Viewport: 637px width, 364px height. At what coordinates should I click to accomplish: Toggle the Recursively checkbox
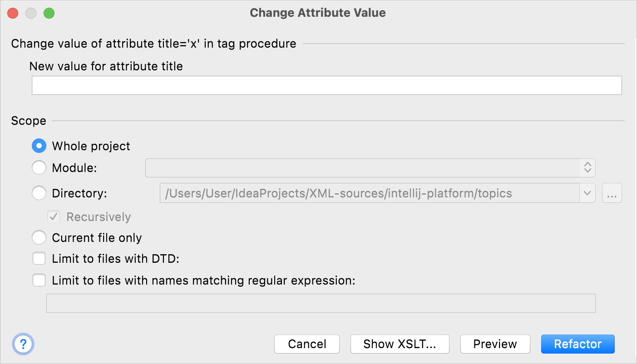coord(54,216)
